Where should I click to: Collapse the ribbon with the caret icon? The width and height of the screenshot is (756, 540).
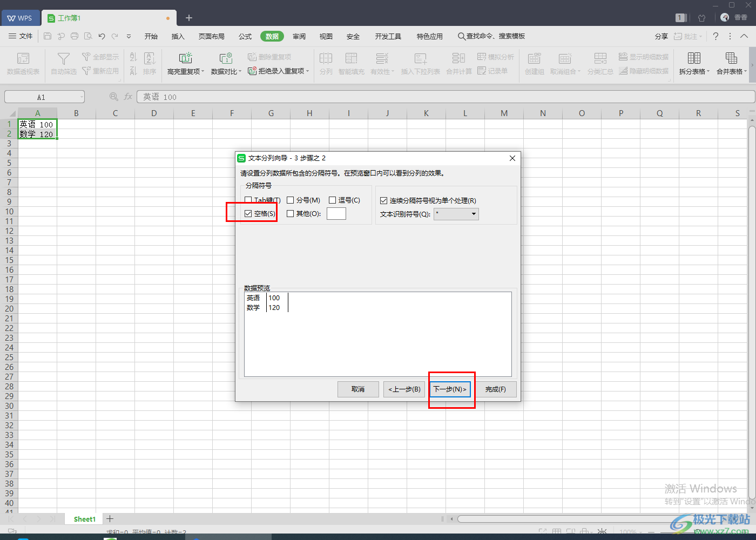744,36
